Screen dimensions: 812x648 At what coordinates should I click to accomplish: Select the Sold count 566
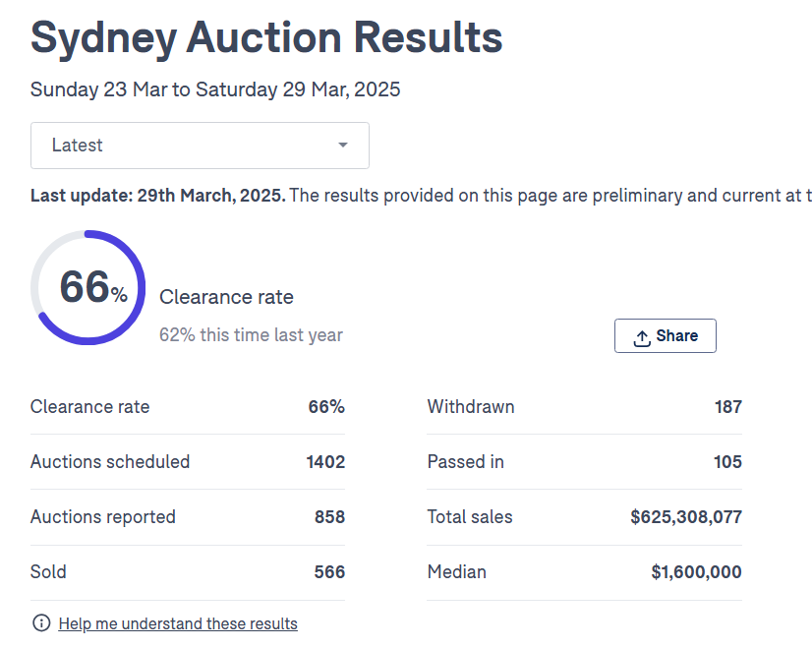[329, 572]
